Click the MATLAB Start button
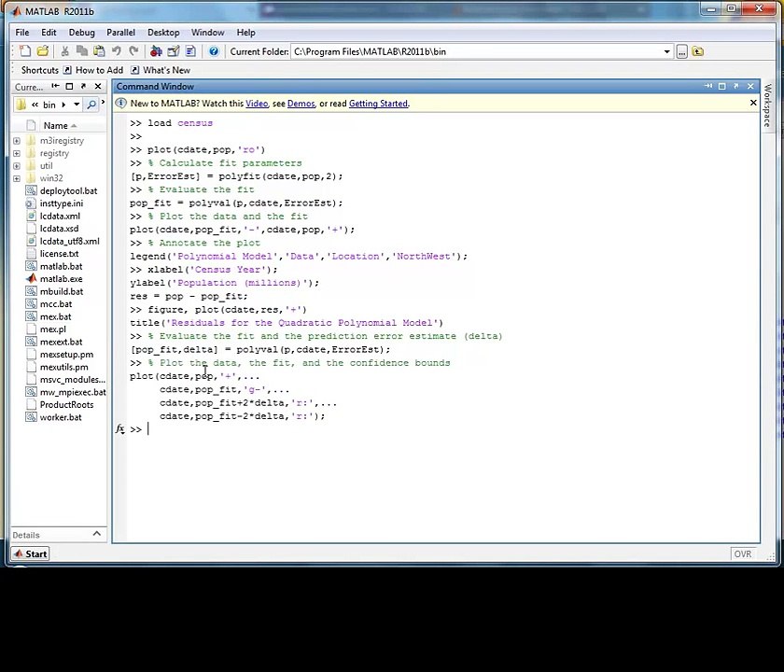The height and width of the screenshot is (672, 784). tap(31, 553)
